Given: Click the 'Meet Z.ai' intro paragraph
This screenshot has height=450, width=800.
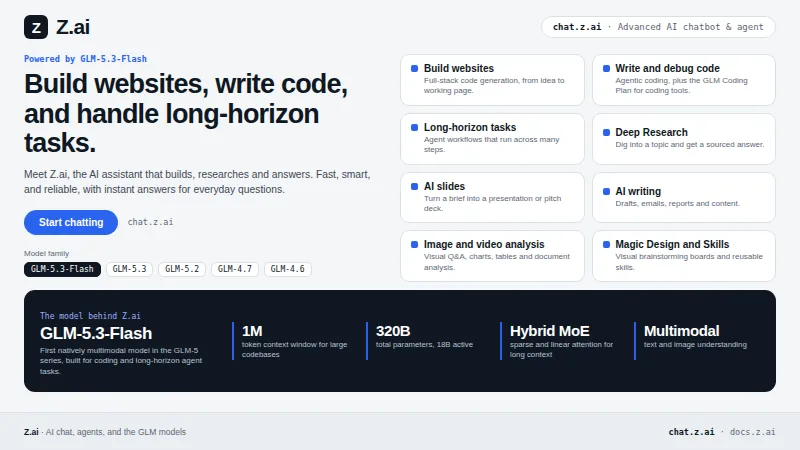Looking at the screenshot, I should 197,182.
